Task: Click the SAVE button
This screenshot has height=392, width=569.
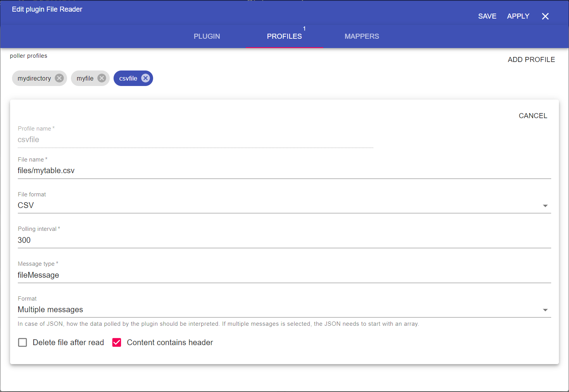Action: pos(487,16)
